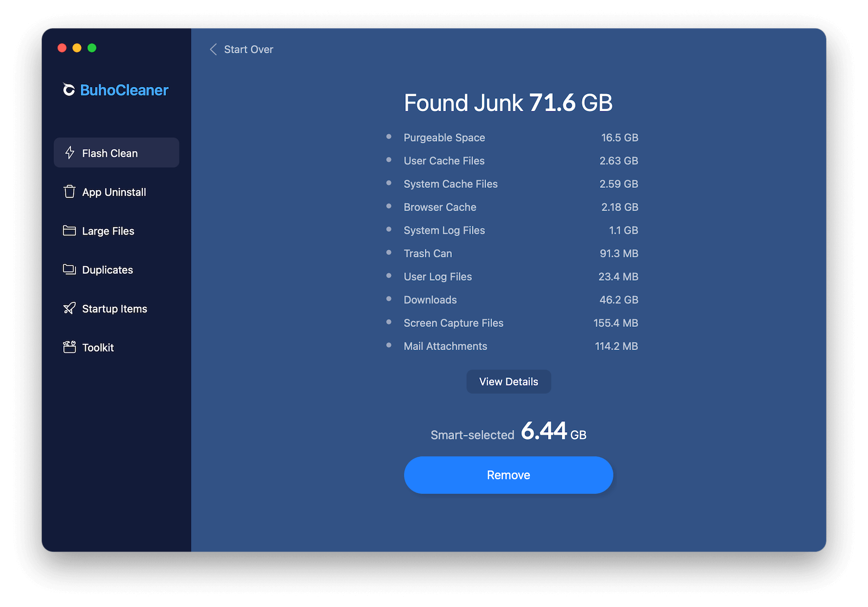868x607 pixels.
Task: Click the Duplicates stacked windows icon
Action: click(x=69, y=269)
